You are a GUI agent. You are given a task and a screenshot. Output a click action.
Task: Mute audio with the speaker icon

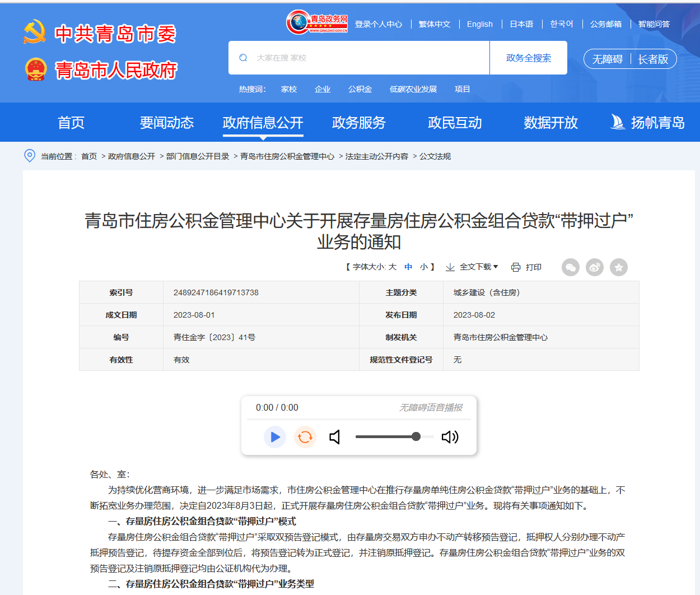[335, 437]
